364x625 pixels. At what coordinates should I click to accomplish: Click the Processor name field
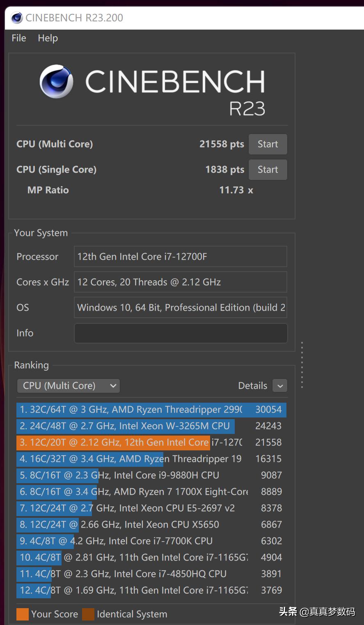coord(181,257)
